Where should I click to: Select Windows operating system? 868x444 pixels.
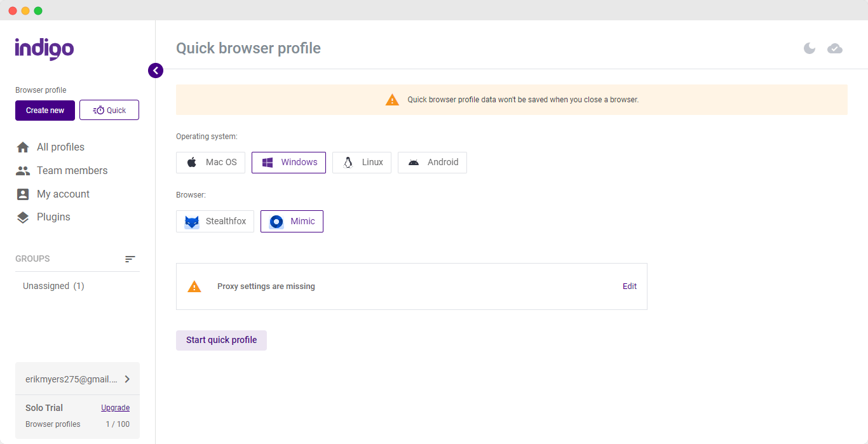pyautogui.click(x=288, y=163)
